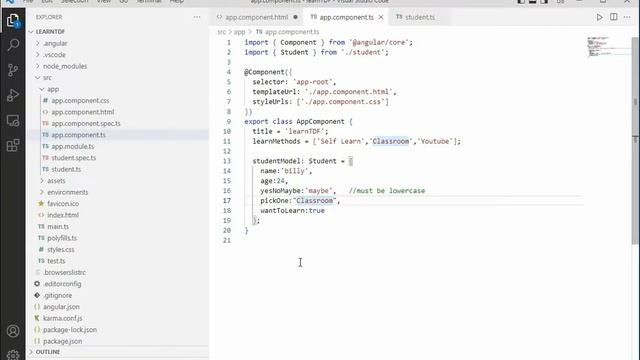Open karma.conf.js file

(62, 318)
